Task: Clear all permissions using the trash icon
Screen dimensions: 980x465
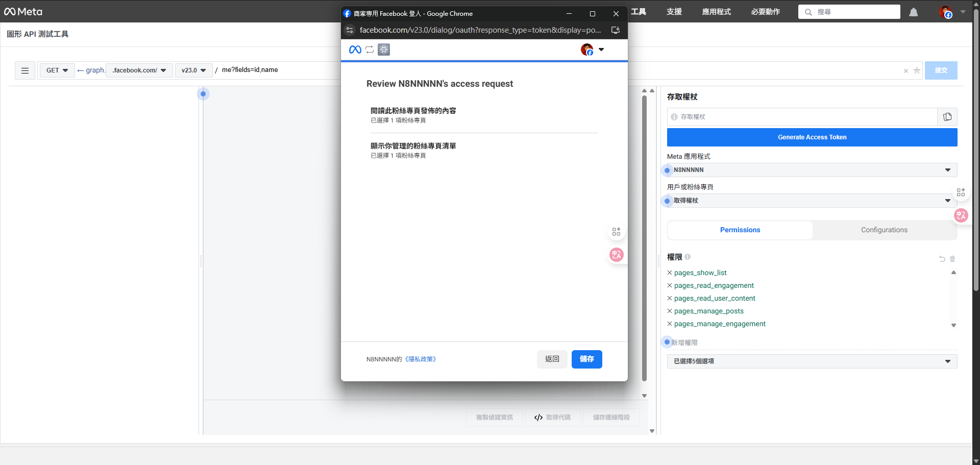Action: point(952,259)
